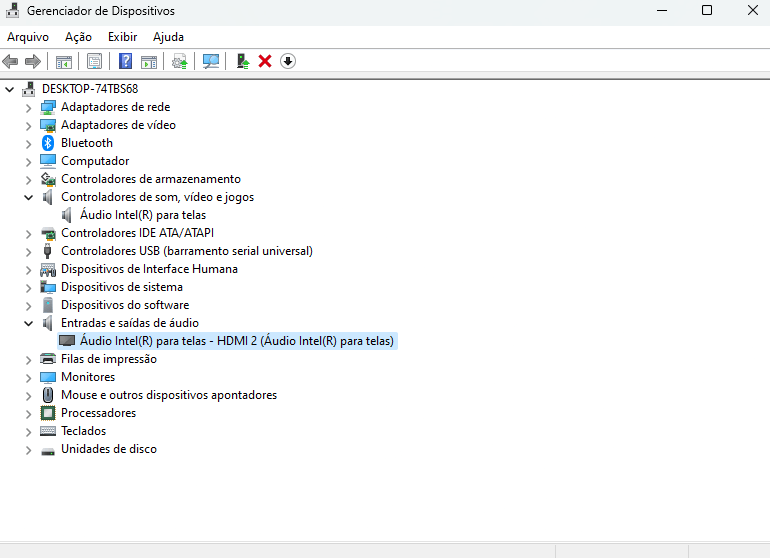Viewport: 770px width, 558px height.
Task: Expand Controladores IDE ATA/ATAPI
Action: coord(28,233)
